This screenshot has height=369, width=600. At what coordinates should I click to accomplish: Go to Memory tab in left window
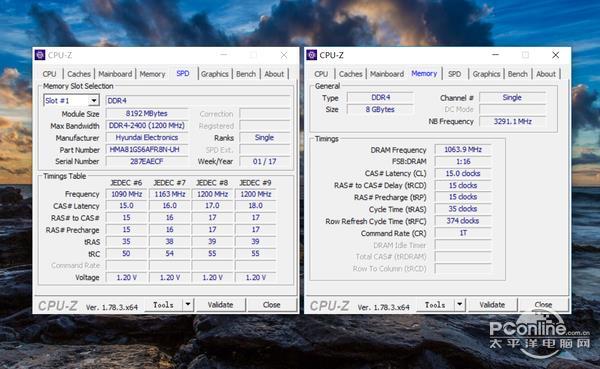(152, 74)
